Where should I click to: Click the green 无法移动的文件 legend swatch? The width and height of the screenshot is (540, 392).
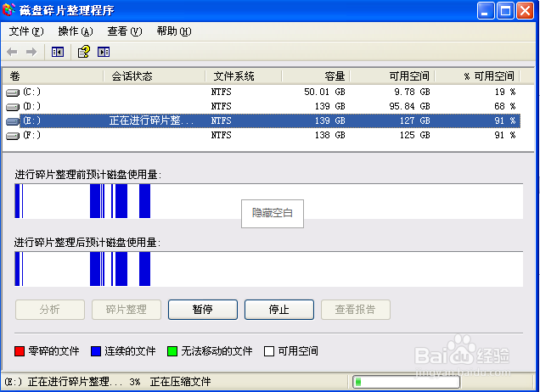click(172, 351)
